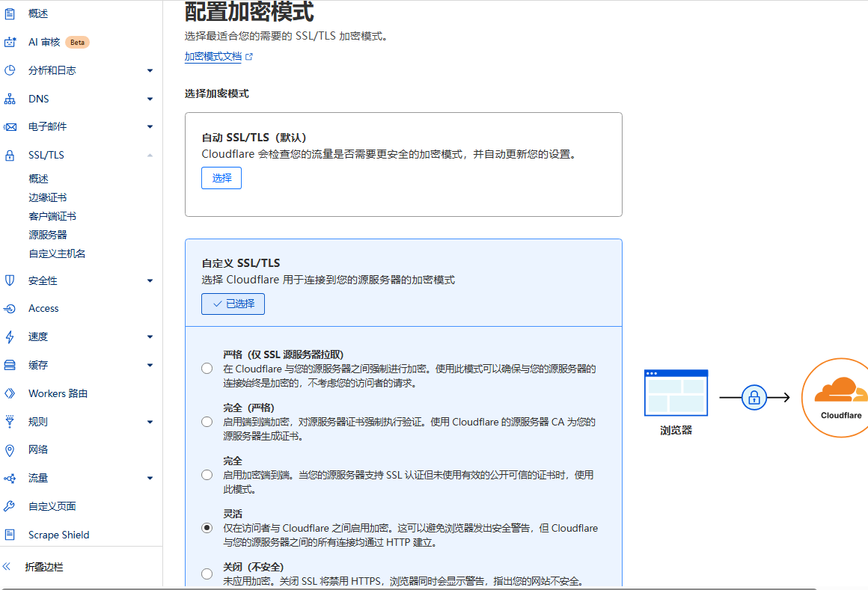The image size is (868, 590).
Task: Expand the 速度 menu arrow
Action: click(150, 337)
